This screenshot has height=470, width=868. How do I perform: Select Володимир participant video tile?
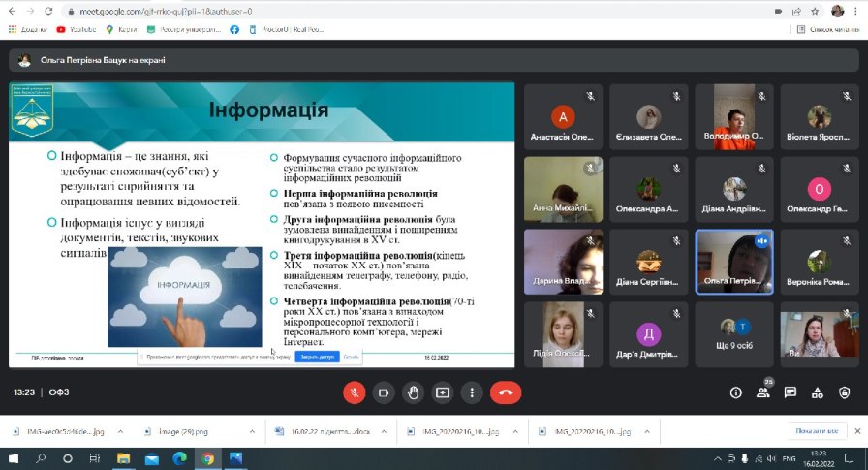[x=734, y=117]
